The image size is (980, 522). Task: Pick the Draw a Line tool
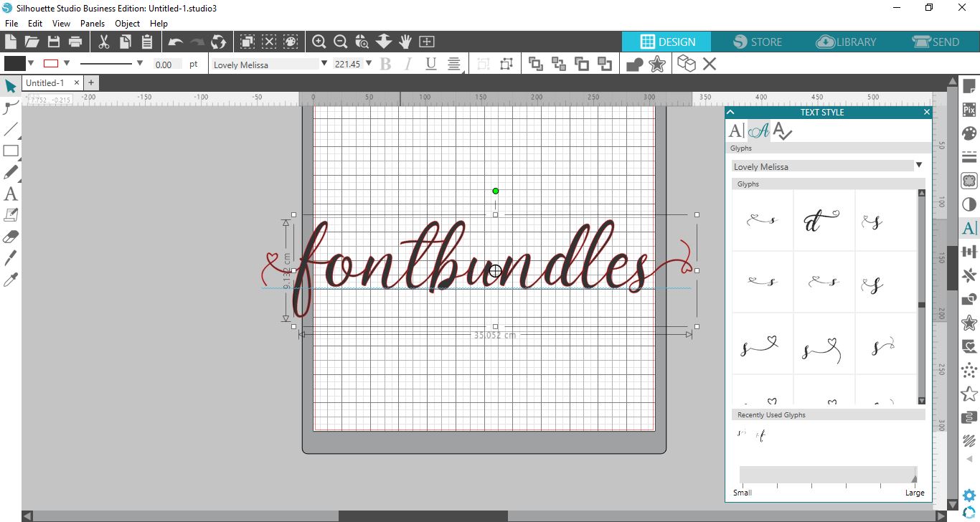[11, 130]
